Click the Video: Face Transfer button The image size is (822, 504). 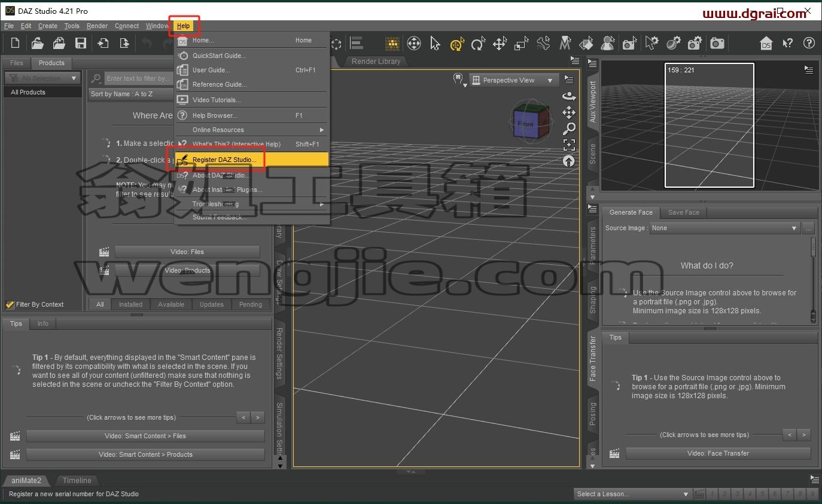[x=718, y=453]
